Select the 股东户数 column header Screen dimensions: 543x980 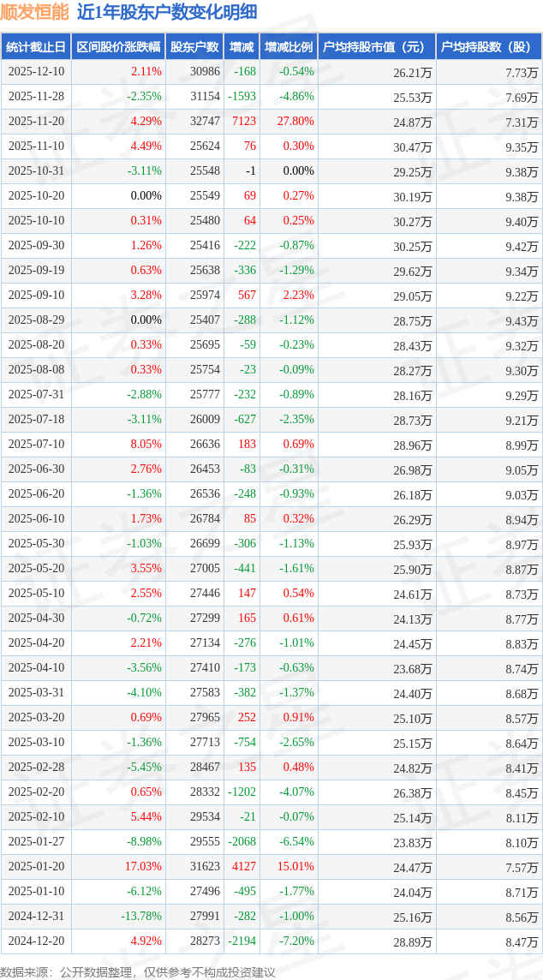pos(194,47)
